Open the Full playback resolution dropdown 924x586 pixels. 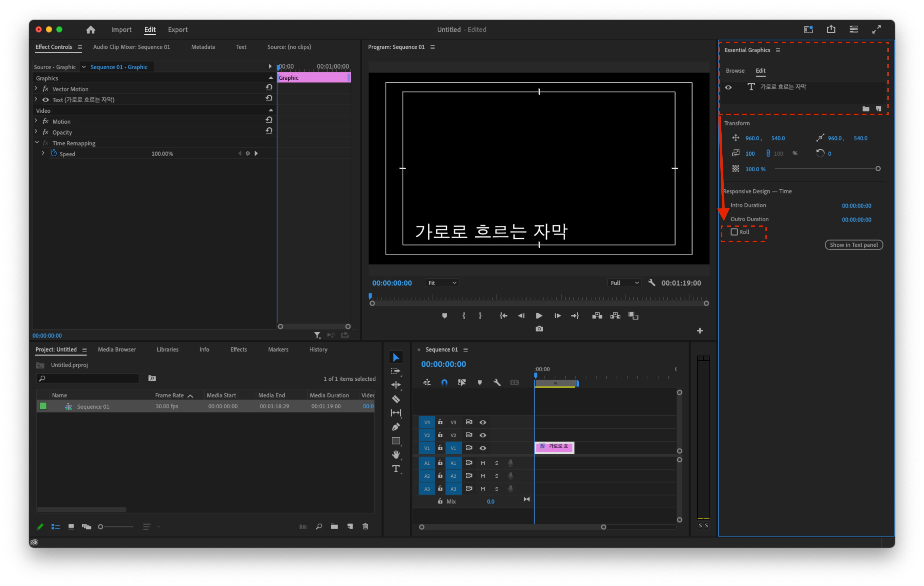pos(624,283)
